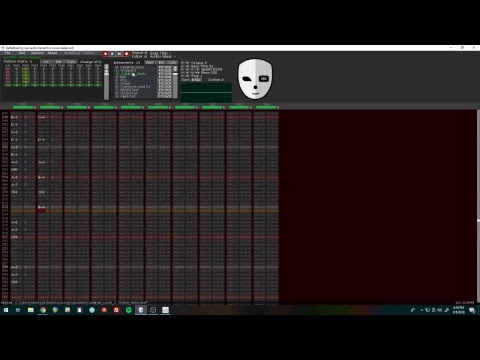
Task: Mute the FM4 channel via its green header bar
Action: click(x=104, y=107)
